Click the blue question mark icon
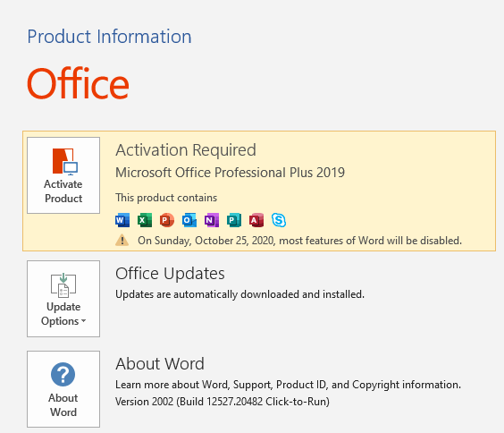Image resolution: width=504 pixels, height=433 pixels. tap(63, 375)
